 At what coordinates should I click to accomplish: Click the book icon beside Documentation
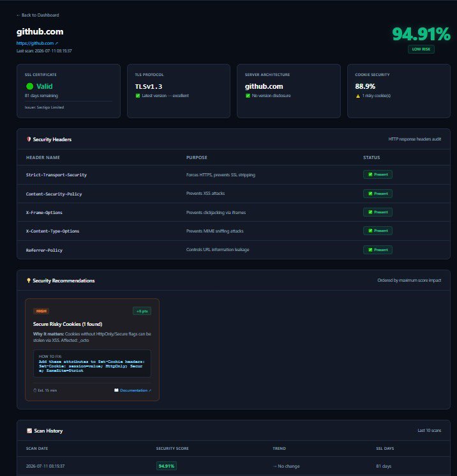pos(116,390)
